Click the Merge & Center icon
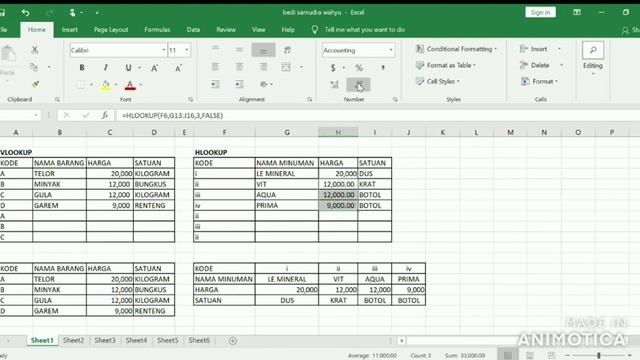Screen dimensions: 640x360 pyautogui.click(x=286, y=67)
